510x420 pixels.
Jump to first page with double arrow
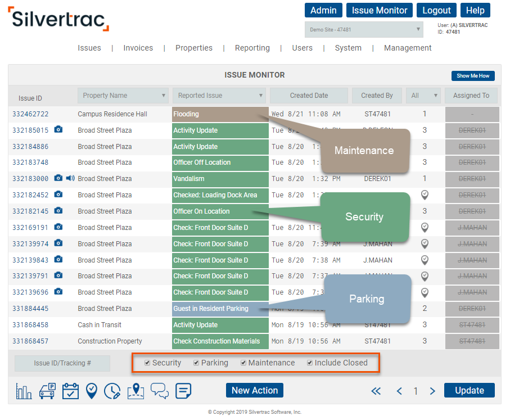point(376,391)
